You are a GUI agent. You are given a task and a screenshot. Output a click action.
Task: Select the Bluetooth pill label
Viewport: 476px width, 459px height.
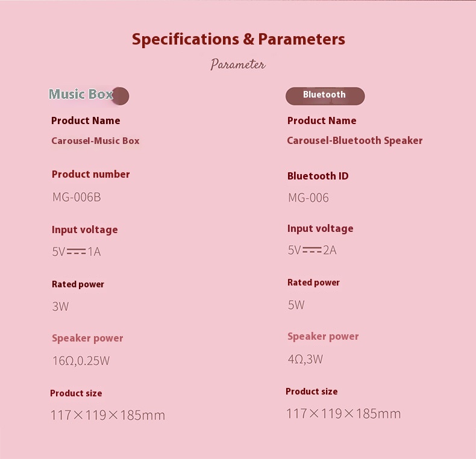pyautogui.click(x=325, y=95)
